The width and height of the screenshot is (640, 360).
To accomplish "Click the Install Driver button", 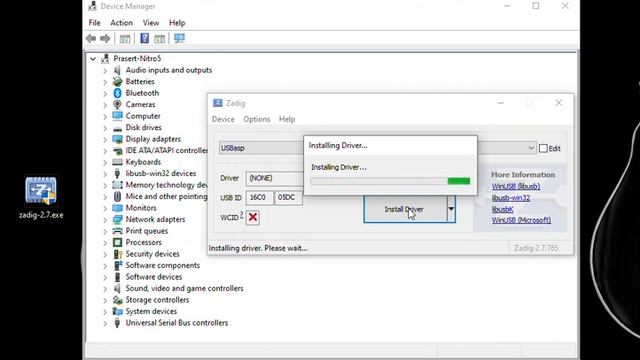I will [x=405, y=209].
